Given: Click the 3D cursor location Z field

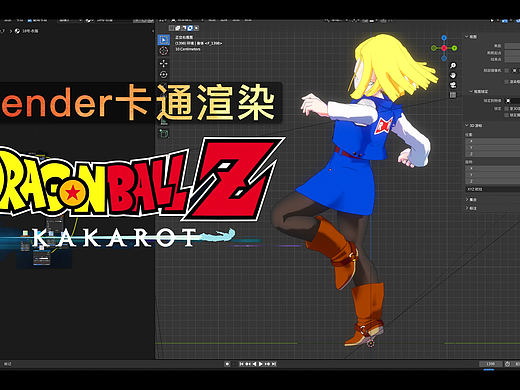Looking at the screenshot, I should pyautogui.click(x=492, y=154).
